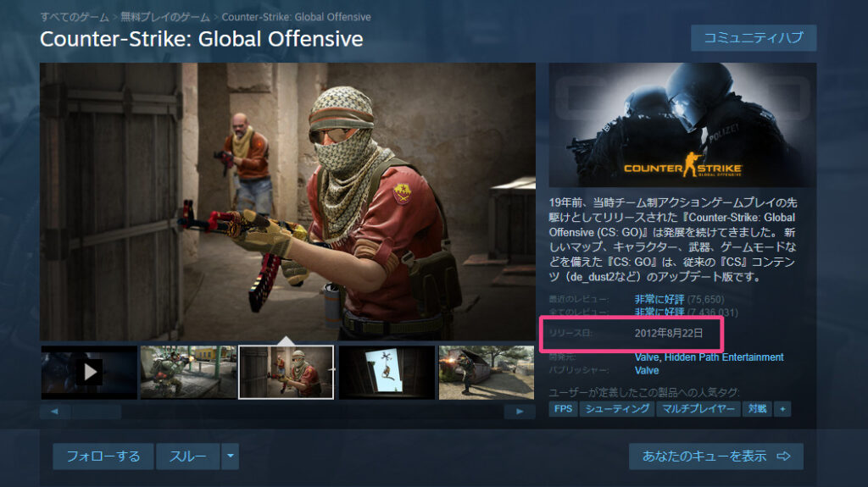Select the 対戦 tag
868x487 pixels.
tap(757, 409)
